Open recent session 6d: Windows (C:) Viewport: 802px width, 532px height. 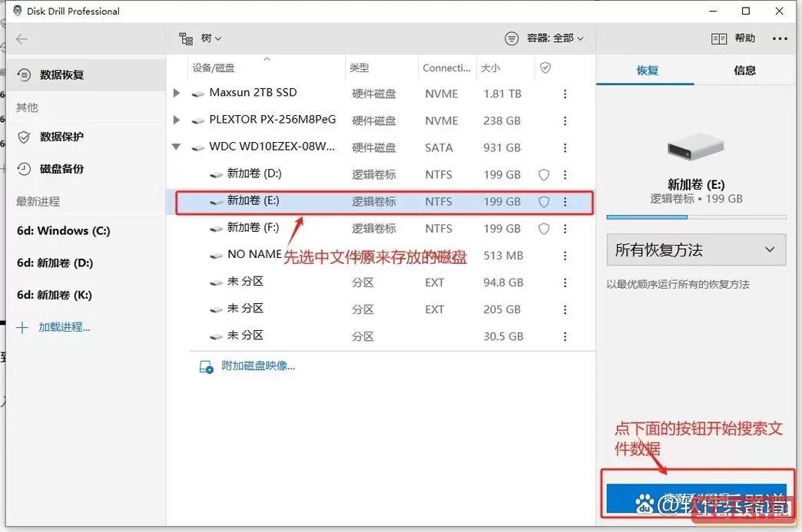point(64,231)
